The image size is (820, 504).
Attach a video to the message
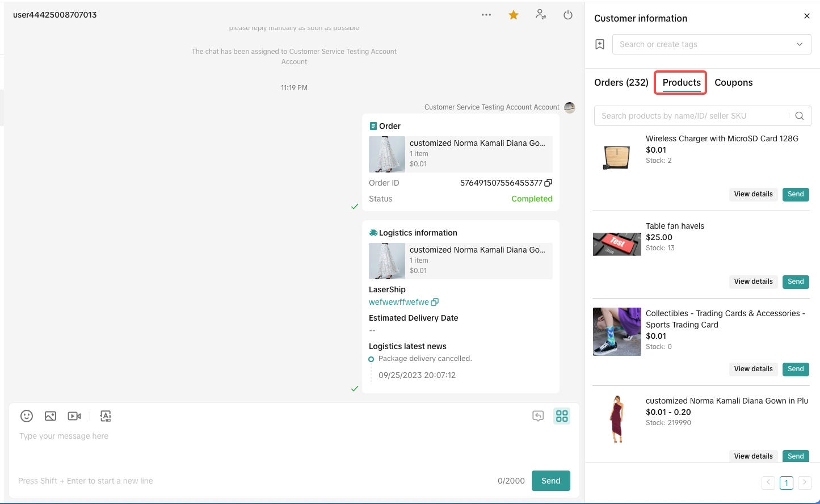click(x=74, y=416)
